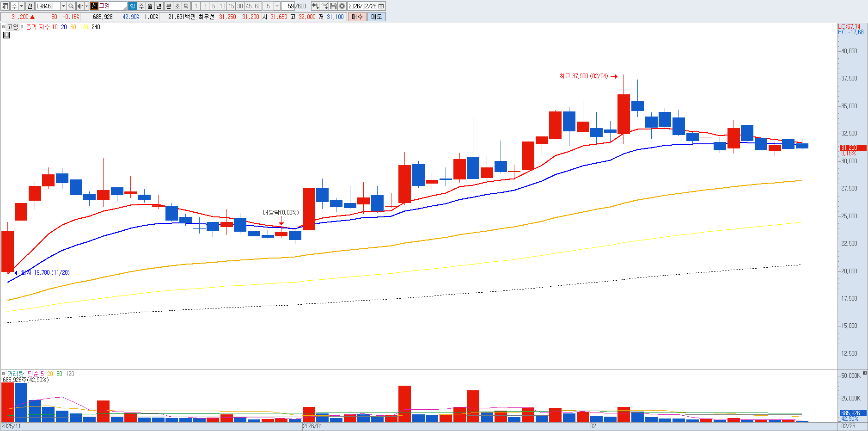Click the magnifier stock search icon
868x431 pixels.
coord(71,6)
